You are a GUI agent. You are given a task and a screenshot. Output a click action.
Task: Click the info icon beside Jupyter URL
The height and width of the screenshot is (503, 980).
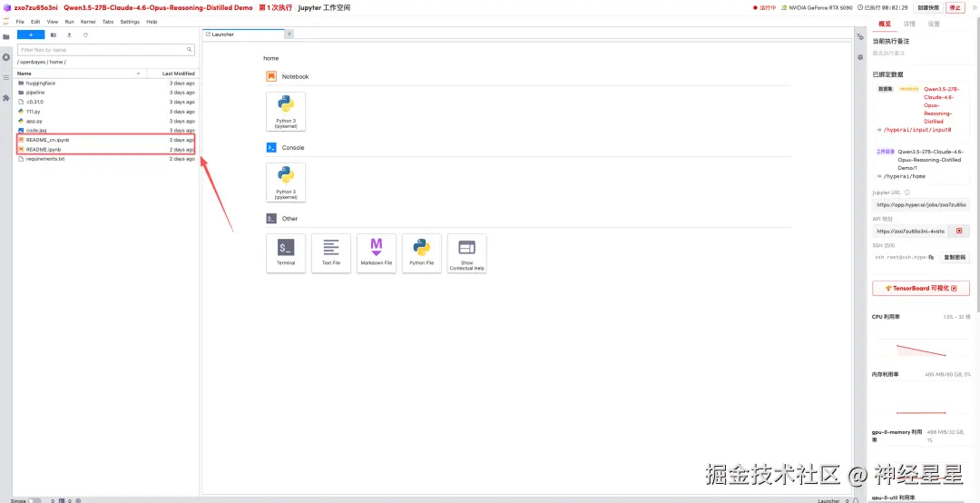click(x=906, y=192)
